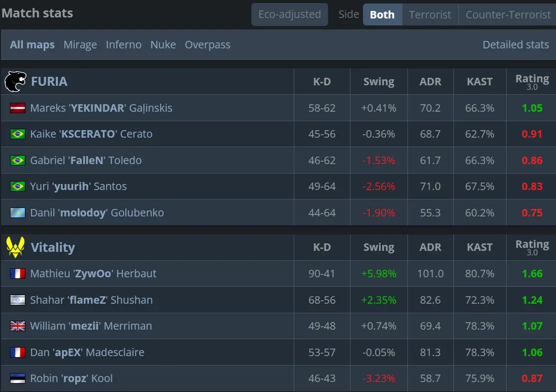
Task: Select the Counter-Terrorist side filter
Action: tap(508, 14)
